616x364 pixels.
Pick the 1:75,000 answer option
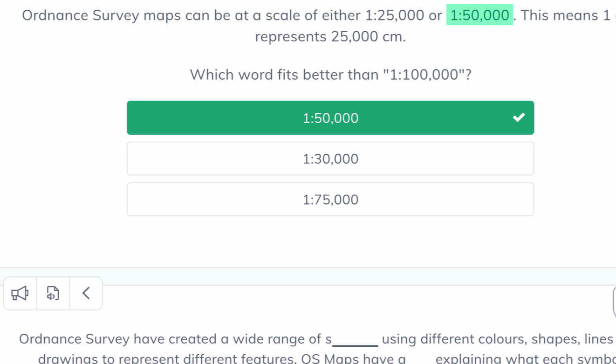coord(330,199)
